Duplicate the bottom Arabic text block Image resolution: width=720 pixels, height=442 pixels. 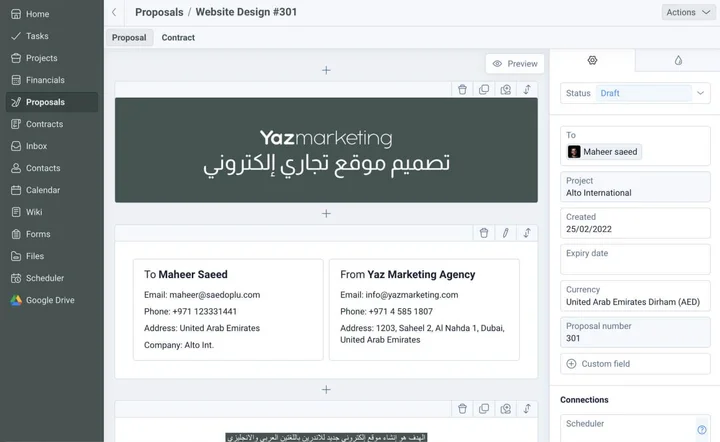(x=484, y=408)
